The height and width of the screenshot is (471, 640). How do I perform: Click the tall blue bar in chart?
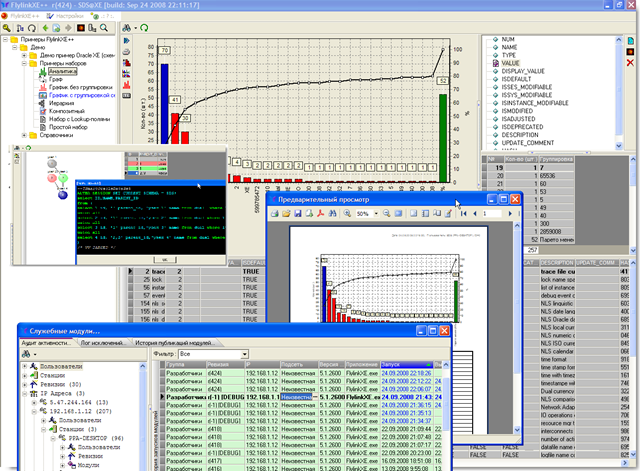coord(164,104)
